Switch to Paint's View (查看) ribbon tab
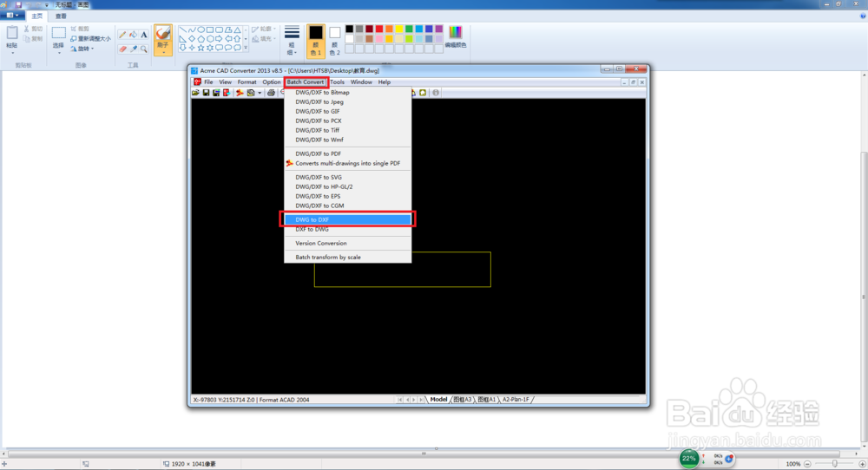 pyautogui.click(x=61, y=16)
